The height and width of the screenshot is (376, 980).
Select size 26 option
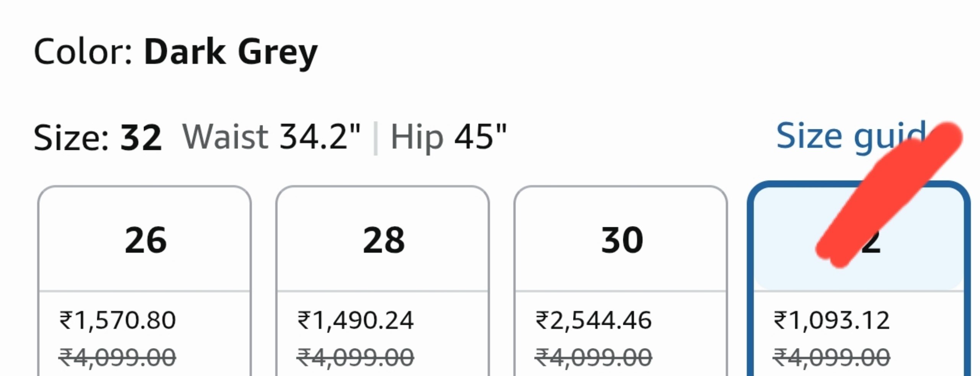click(x=145, y=281)
